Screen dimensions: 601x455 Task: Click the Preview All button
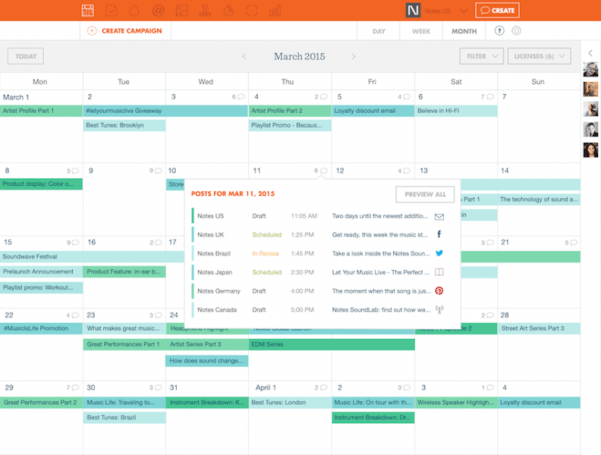pos(423,194)
